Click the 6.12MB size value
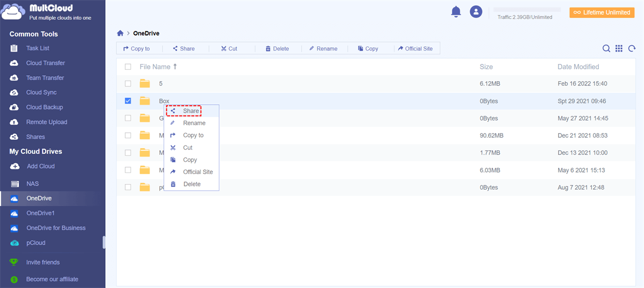The width and height of the screenshot is (644, 288). coord(490,83)
